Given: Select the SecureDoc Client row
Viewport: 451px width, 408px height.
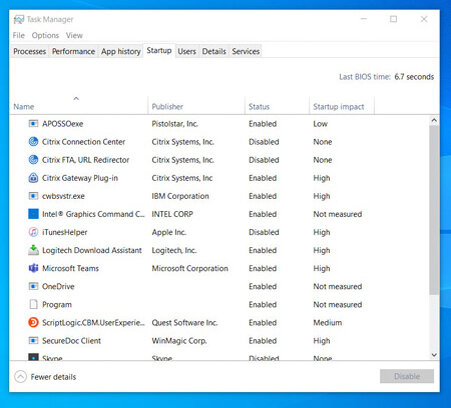Looking at the screenshot, I should [219, 341].
